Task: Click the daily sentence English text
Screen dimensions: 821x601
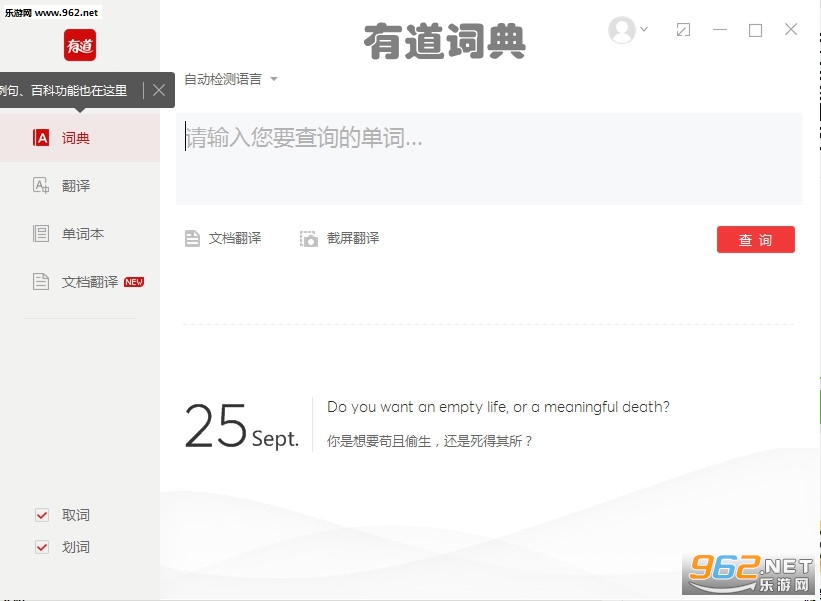Action: pos(498,407)
